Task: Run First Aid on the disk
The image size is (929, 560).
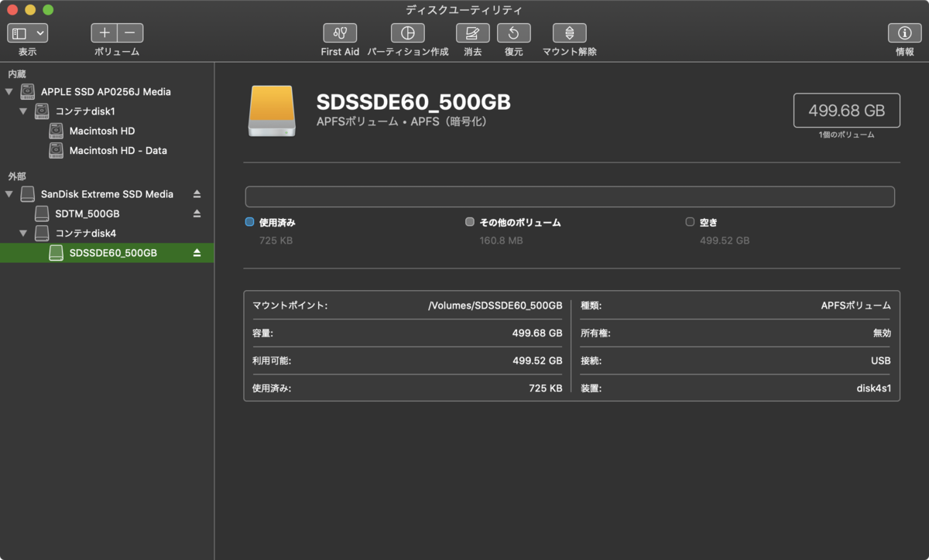Action: pos(340,33)
